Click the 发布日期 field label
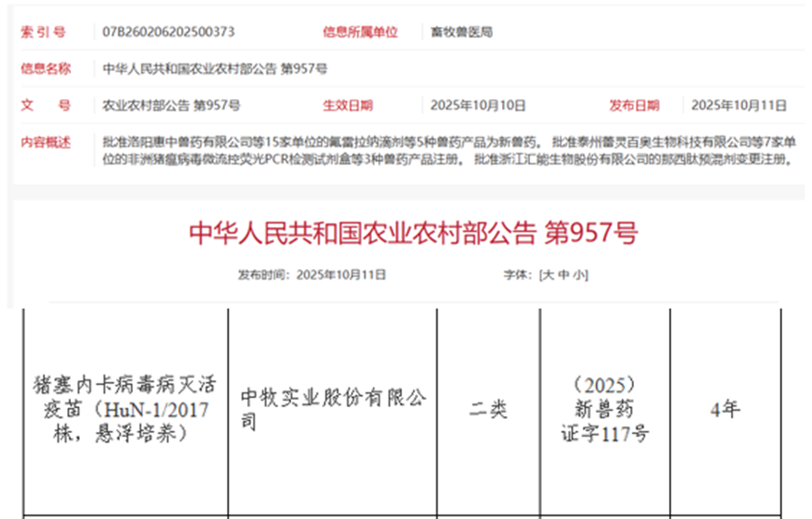The width and height of the screenshot is (812, 519). point(634,105)
